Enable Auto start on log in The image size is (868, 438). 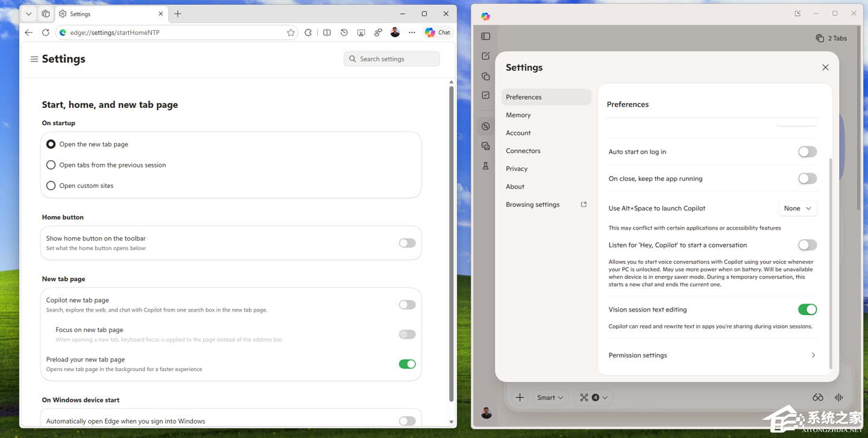(x=808, y=152)
